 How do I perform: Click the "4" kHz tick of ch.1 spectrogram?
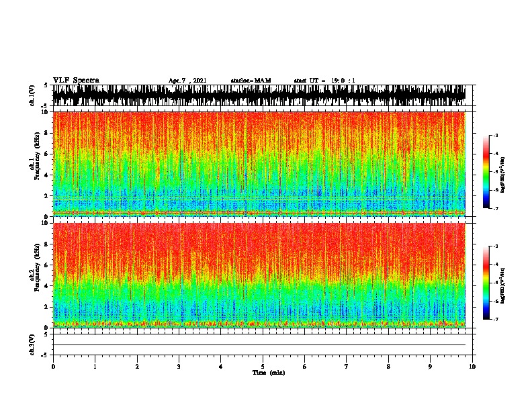(47, 175)
